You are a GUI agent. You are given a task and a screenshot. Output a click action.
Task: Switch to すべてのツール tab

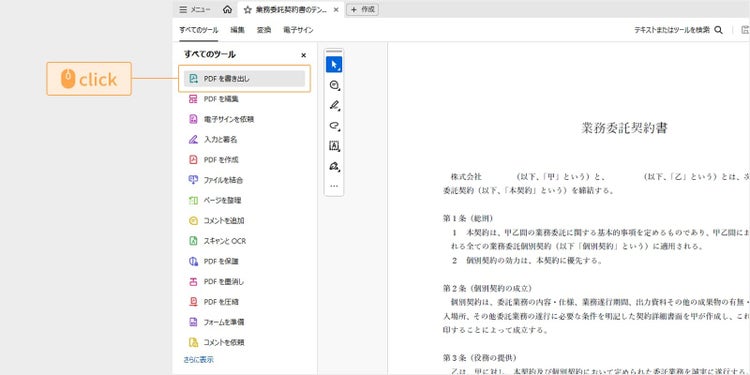(x=199, y=30)
